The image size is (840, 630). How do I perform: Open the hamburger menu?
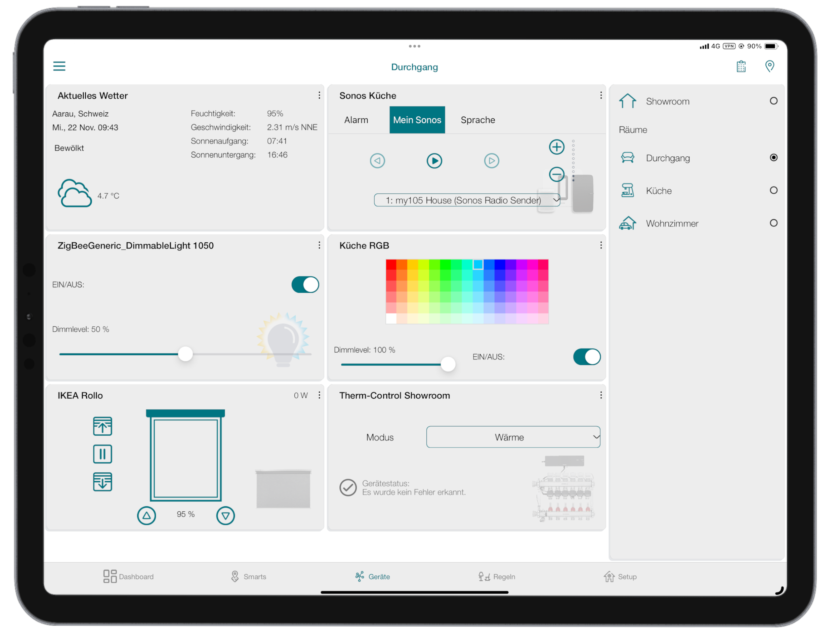point(59,66)
